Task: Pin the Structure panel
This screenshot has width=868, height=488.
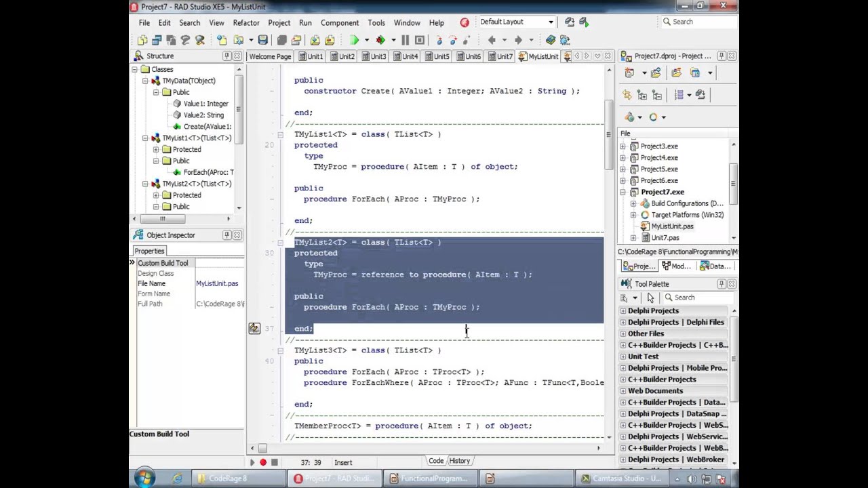Action: click(226, 56)
